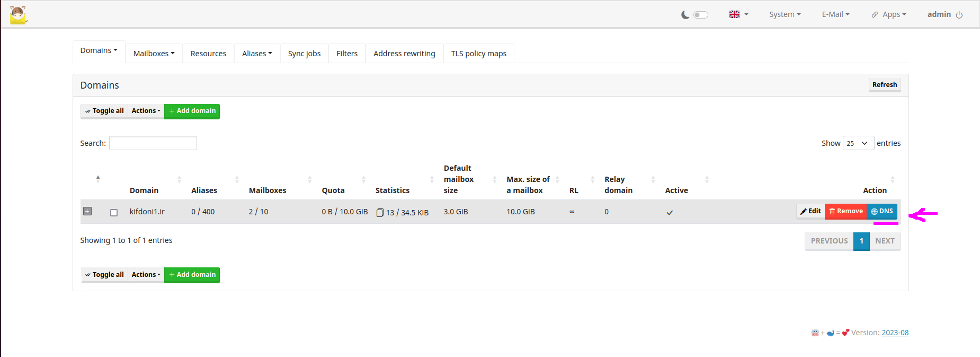
Task: Open the top Actions dropdown
Action: tap(146, 111)
